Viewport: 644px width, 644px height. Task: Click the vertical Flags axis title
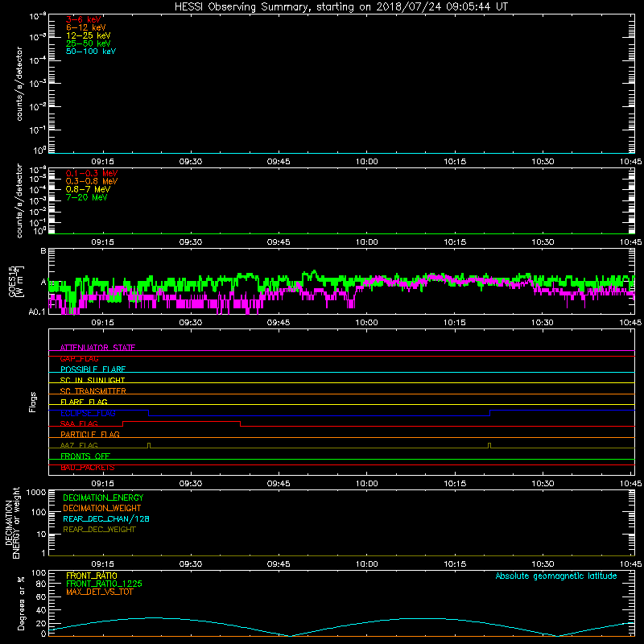[33, 402]
